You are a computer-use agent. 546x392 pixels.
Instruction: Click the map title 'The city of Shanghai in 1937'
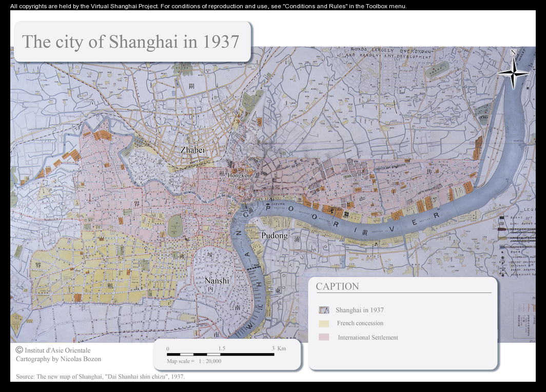[x=131, y=42]
